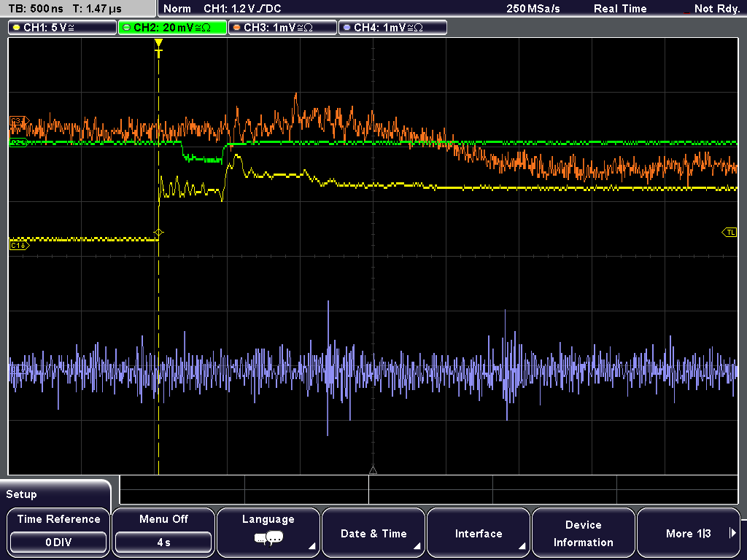Open the Language menu

click(x=268, y=532)
